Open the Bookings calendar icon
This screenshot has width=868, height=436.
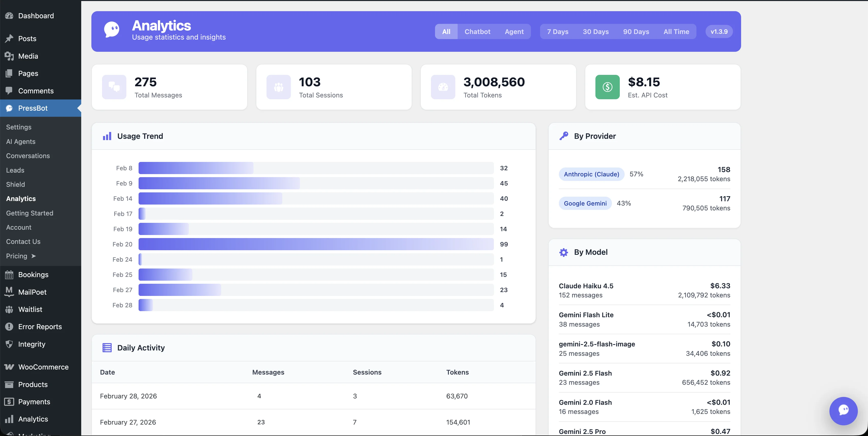pos(9,275)
